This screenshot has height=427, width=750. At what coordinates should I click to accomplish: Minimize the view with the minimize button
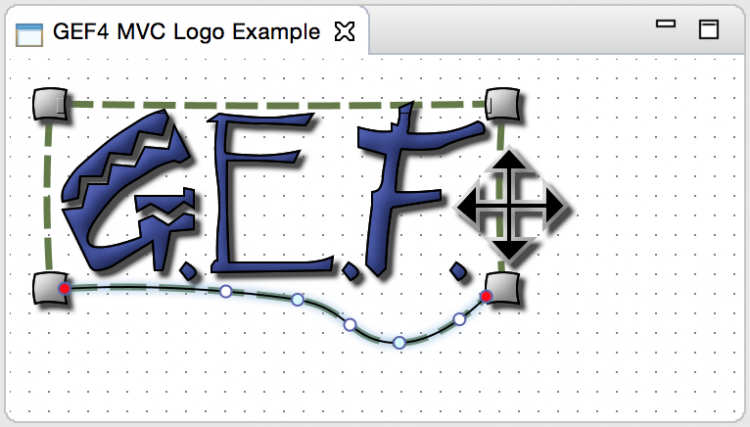[x=665, y=23]
